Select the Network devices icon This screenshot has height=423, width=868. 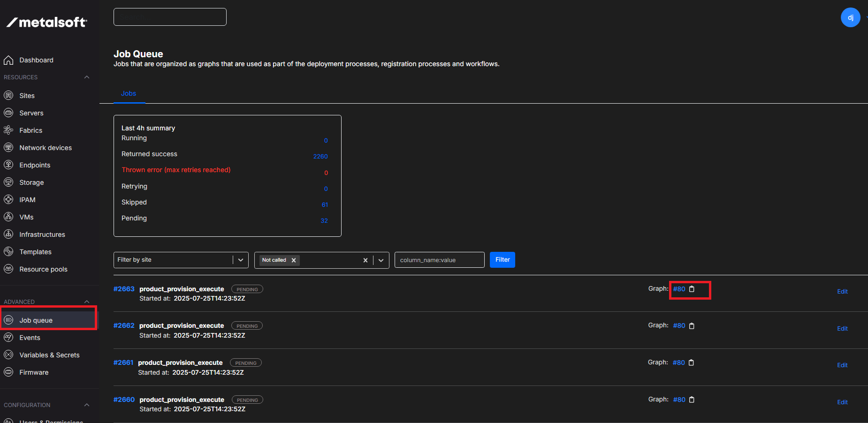click(8, 148)
